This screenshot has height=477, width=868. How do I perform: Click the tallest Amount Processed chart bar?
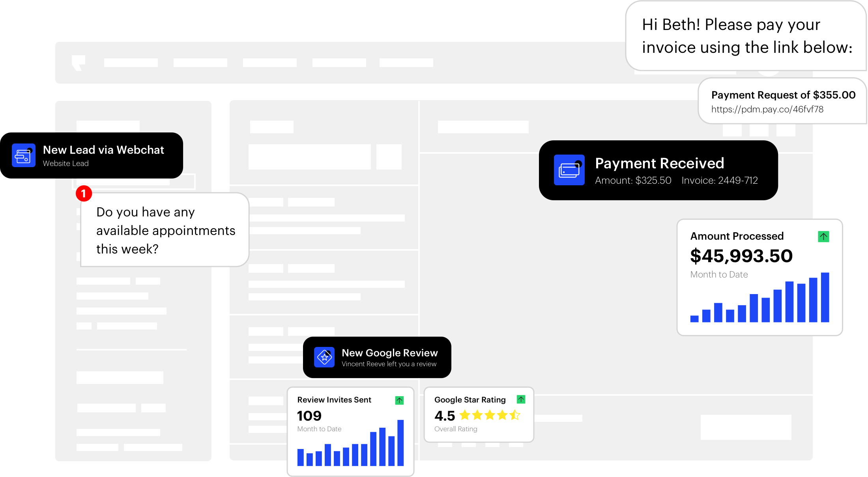(x=825, y=297)
